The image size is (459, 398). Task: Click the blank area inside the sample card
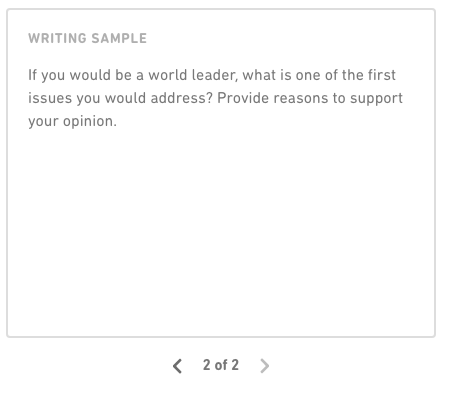tap(221, 230)
